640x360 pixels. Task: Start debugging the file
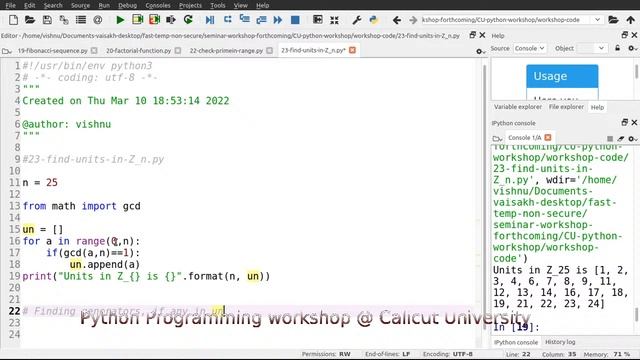pyautogui.click(x=210, y=20)
